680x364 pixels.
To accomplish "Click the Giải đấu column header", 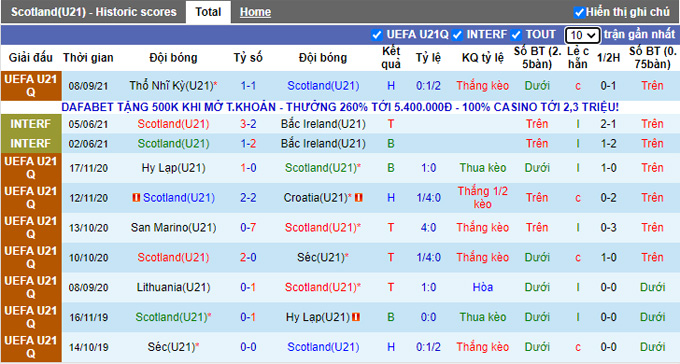I will point(31,58).
